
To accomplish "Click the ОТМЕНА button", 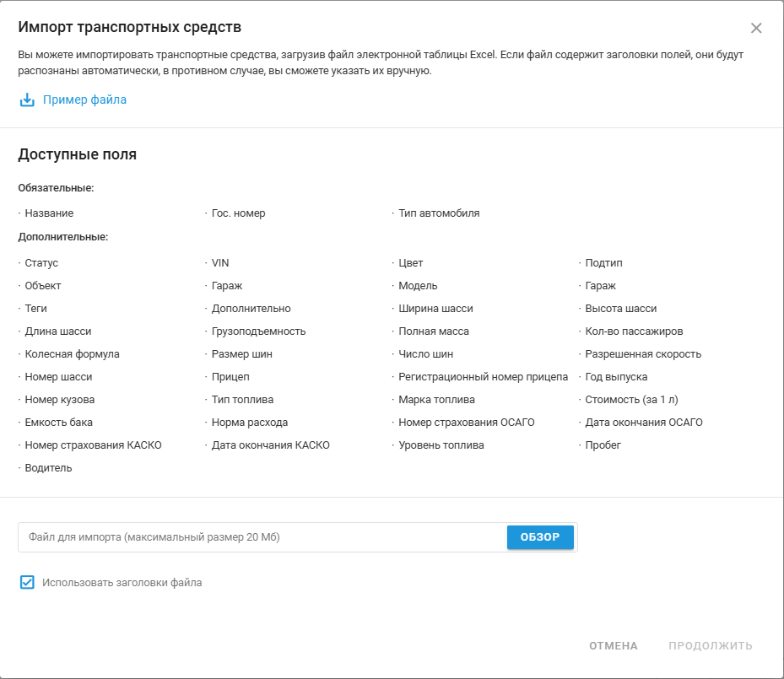I will tap(613, 645).
